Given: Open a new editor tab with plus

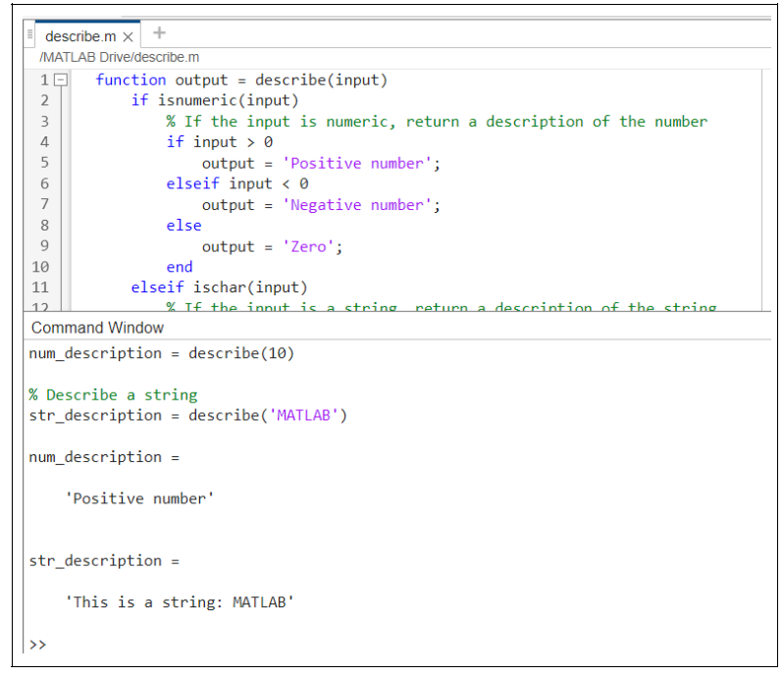Looking at the screenshot, I should [159, 33].
